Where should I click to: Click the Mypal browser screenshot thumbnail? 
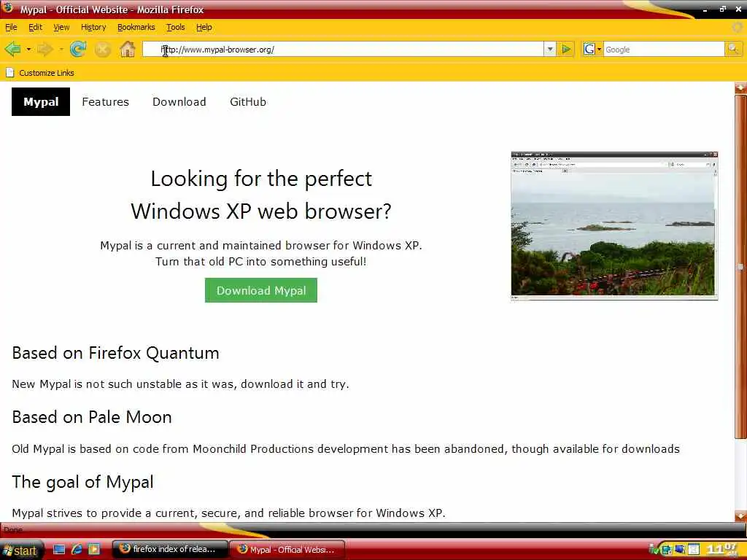pos(614,226)
